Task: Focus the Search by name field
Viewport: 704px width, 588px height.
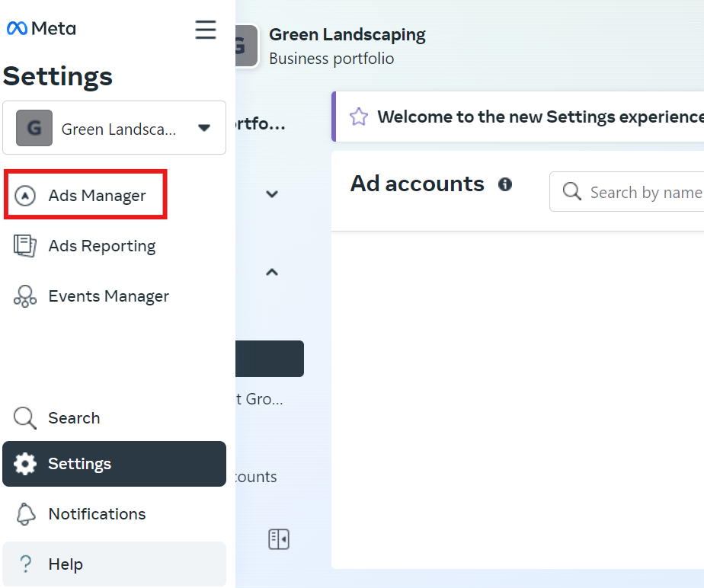Action: click(x=627, y=191)
